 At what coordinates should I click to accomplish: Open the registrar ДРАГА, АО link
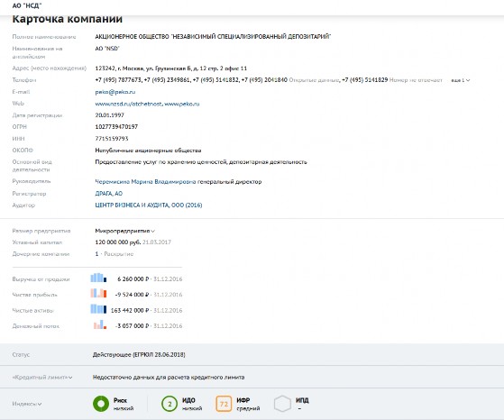click(108, 194)
